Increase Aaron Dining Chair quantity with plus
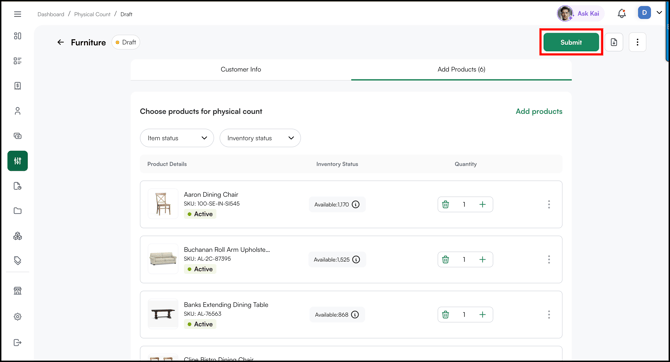The width and height of the screenshot is (670, 362). pyautogui.click(x=482, y=204)
